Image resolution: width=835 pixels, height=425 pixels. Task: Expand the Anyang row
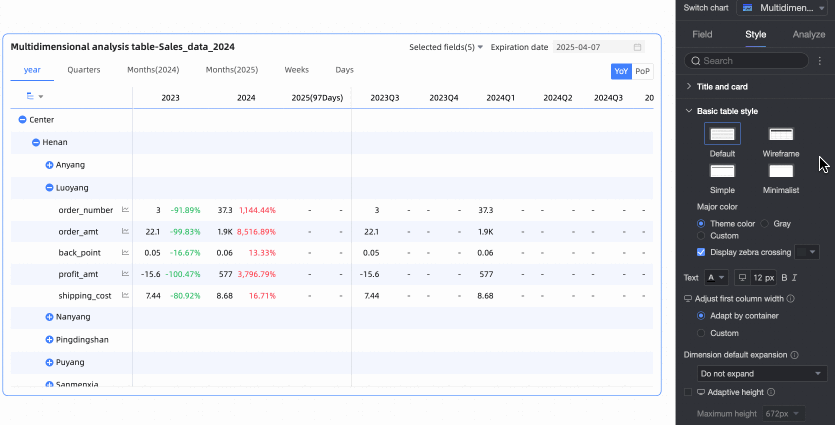[x=50, y=165]
